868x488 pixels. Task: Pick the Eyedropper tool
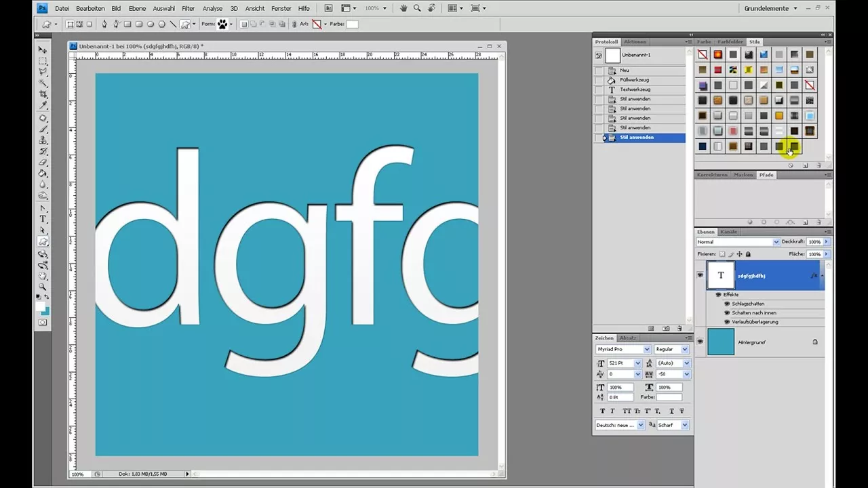click(x=43, y=105)
